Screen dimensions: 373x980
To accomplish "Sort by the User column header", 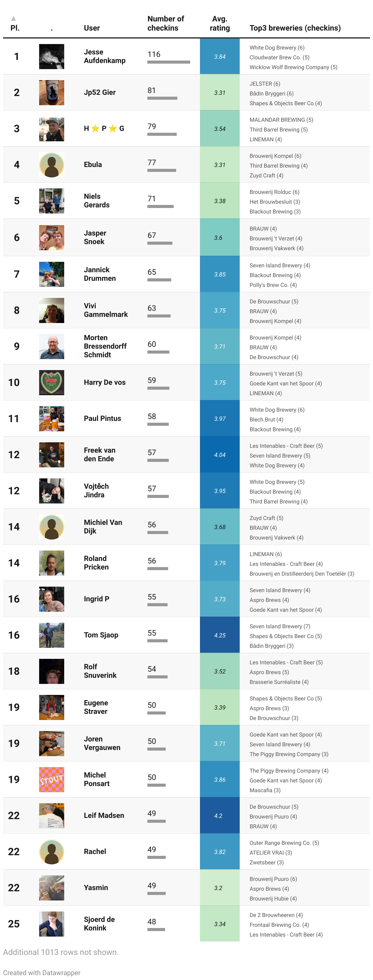I will point(92,28).
